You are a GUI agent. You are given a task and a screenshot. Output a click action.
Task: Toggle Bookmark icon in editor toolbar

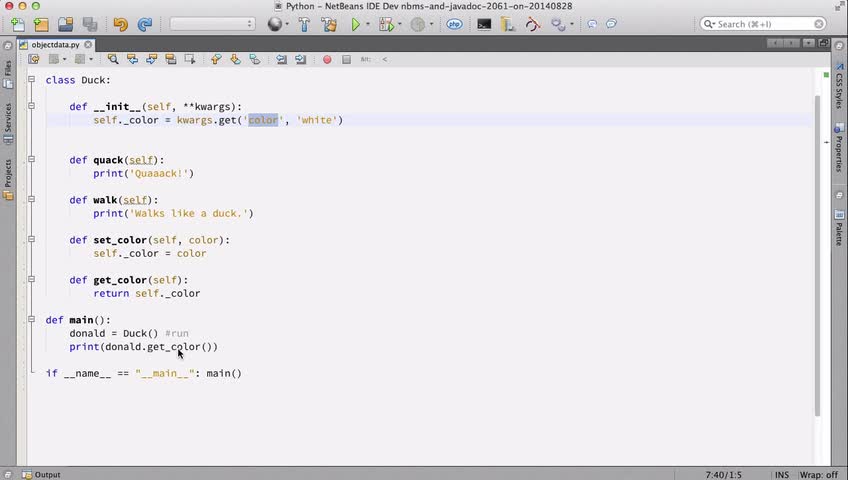point(255,59)
